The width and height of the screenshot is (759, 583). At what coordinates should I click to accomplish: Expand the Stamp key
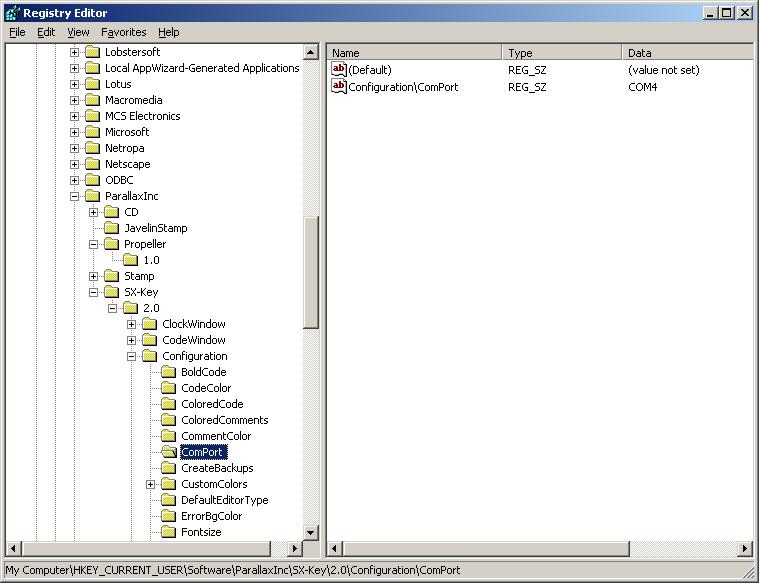tap(93, 276)
